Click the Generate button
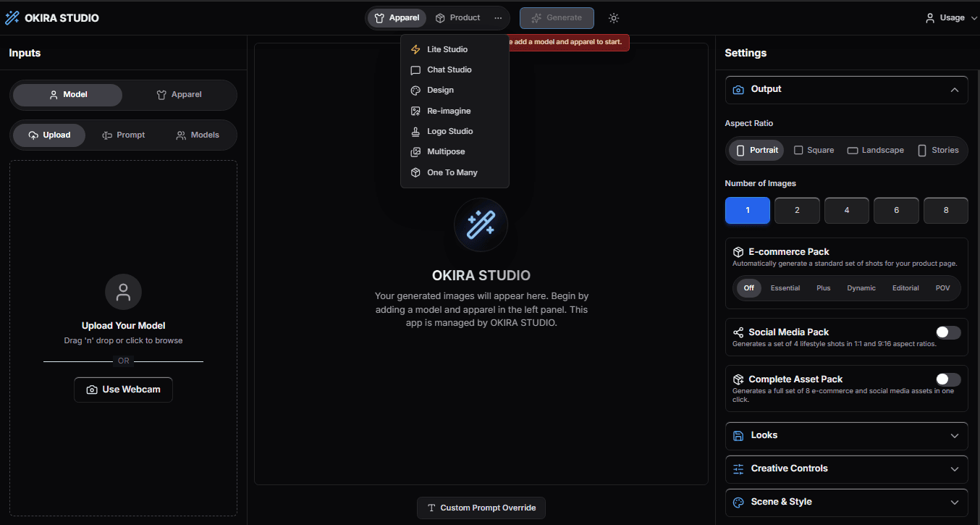 click(557, 18)
